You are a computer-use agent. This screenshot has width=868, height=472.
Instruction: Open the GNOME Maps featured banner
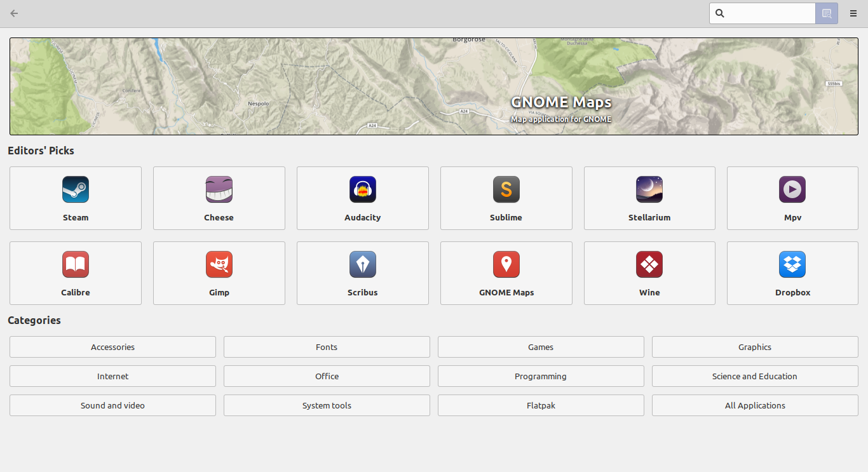pos(434,86)
